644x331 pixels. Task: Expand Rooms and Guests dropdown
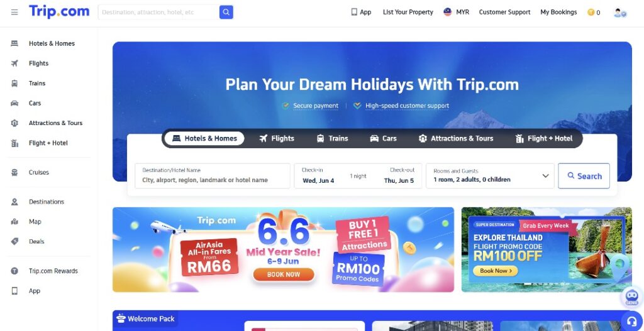(x=490, y=176)
